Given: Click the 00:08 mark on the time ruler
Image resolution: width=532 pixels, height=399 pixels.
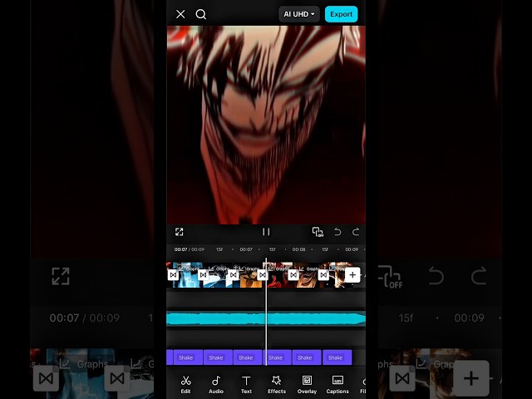Looking at the screenshot, I should pyautogui.click(x=298, y=249).
